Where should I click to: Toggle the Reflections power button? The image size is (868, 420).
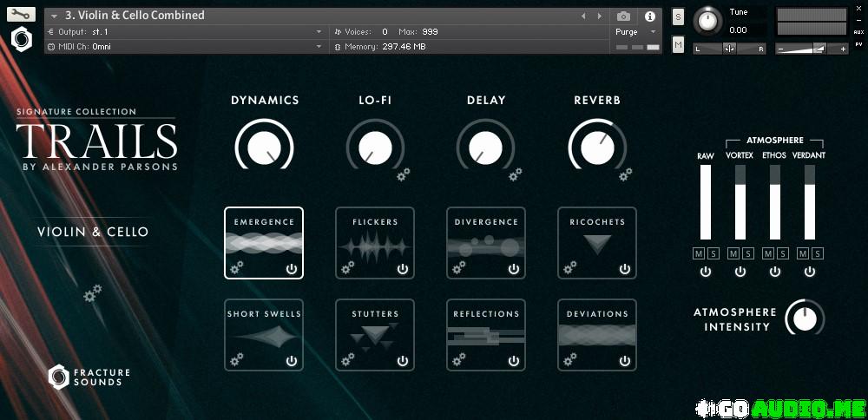(514, 361)
